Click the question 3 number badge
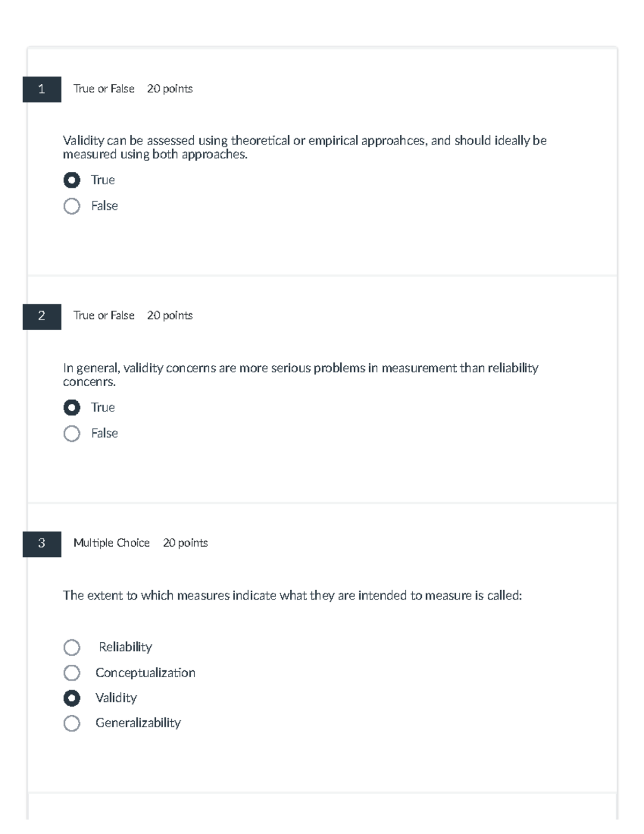Viewport: 644px width, 834px height. point(43,543)
